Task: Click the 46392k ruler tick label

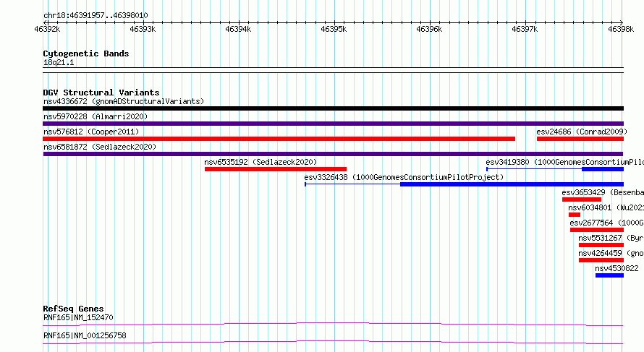Action: [x=47, y=29]
